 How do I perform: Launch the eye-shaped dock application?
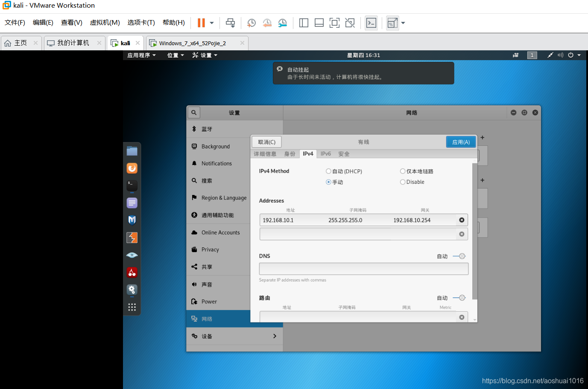coord(132,255)
